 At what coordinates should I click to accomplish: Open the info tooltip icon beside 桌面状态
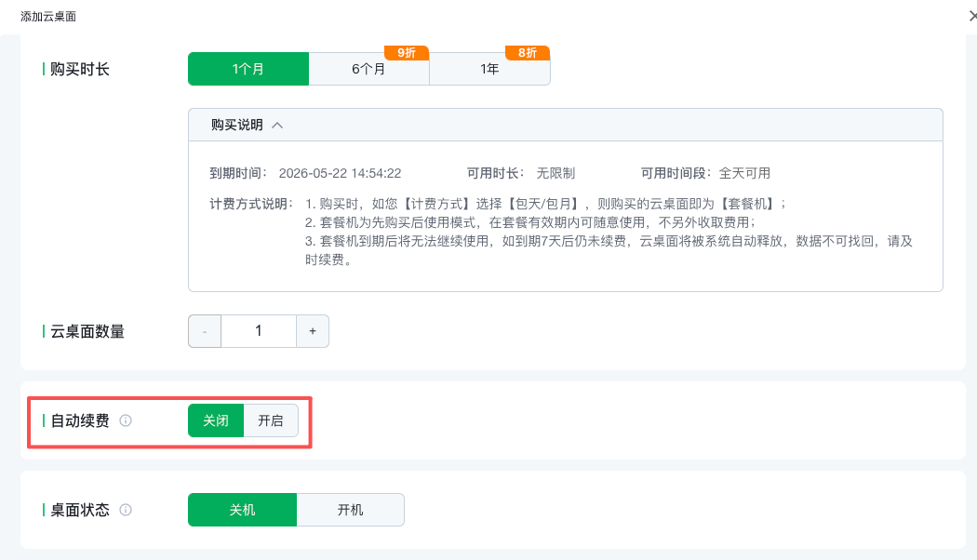pos(126,510)
